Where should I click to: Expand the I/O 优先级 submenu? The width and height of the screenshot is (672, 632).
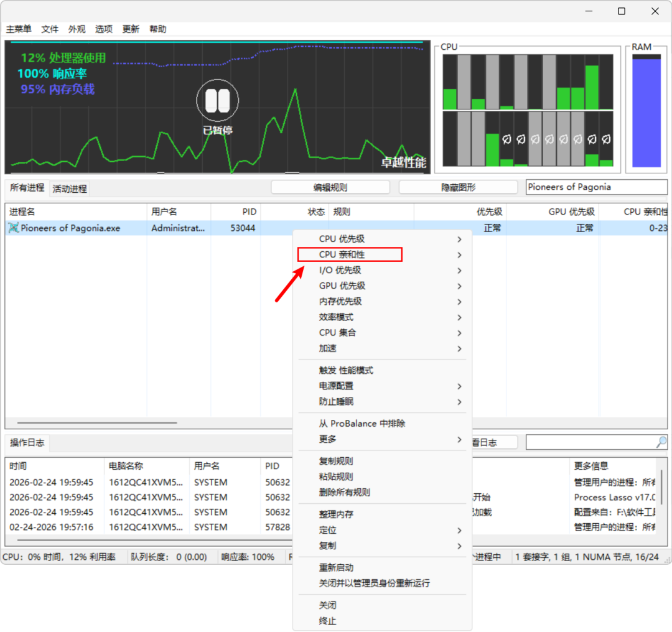pos(382,271)
